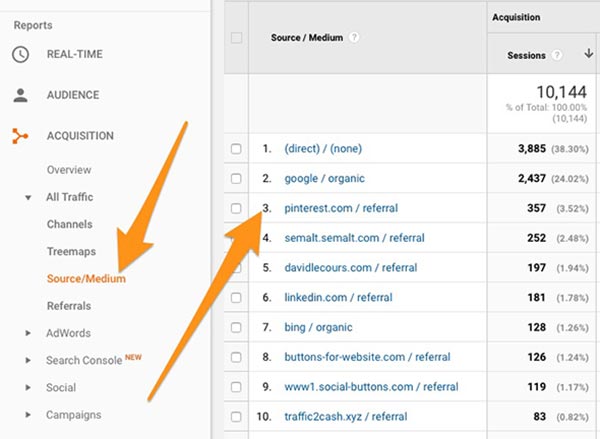Open the ACQUISITION reports menu
Screen dimensions: 600x439
[80, 136]
